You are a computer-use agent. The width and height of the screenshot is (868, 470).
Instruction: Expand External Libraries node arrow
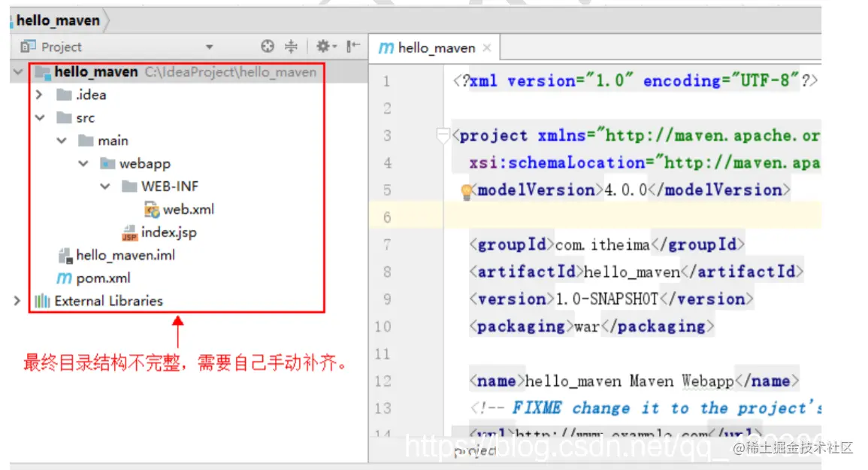coord(17,301)
